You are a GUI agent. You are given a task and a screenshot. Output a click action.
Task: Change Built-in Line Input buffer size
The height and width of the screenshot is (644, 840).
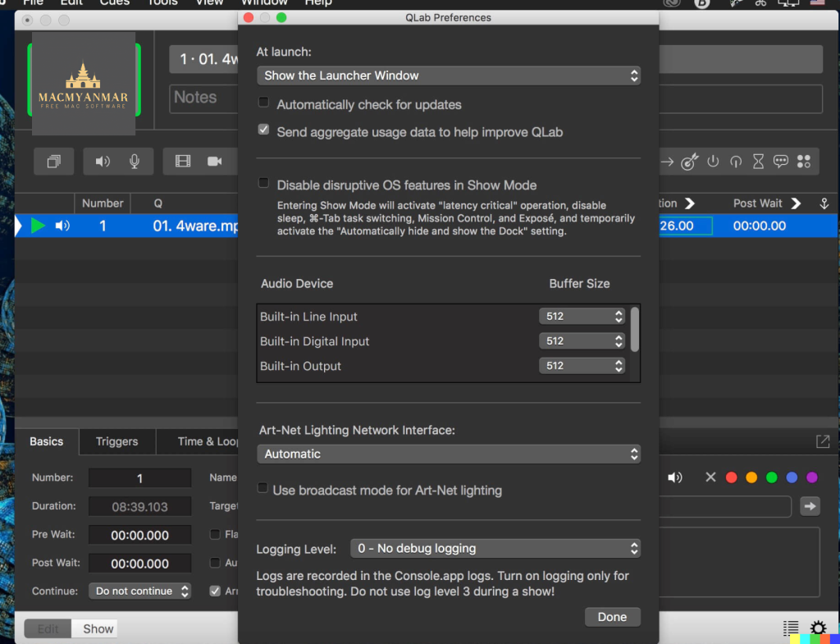tap(582, 317)
